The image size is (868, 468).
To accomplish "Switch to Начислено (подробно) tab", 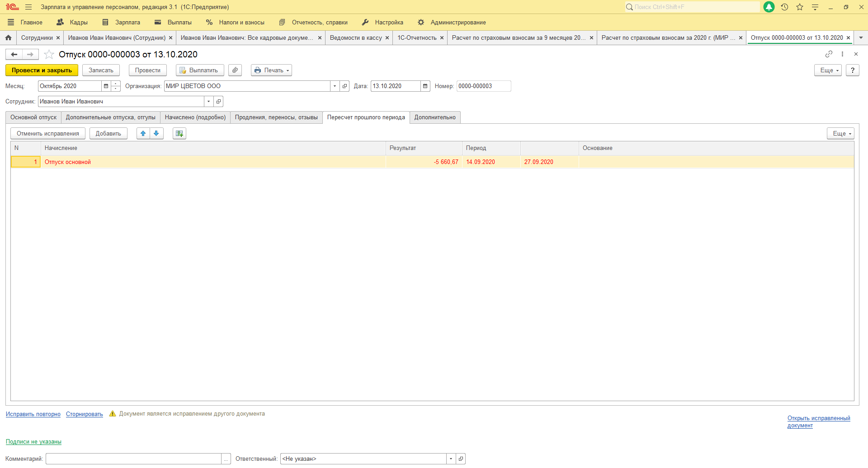I will 195,117.
